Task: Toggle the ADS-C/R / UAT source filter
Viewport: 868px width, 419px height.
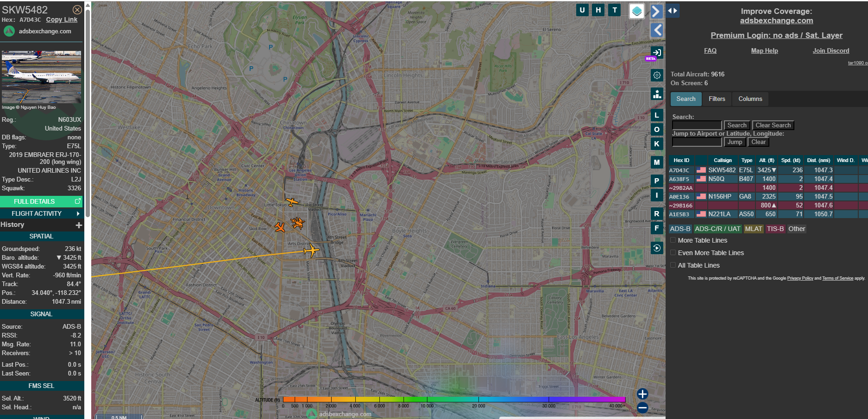Action: pos(717,229)
